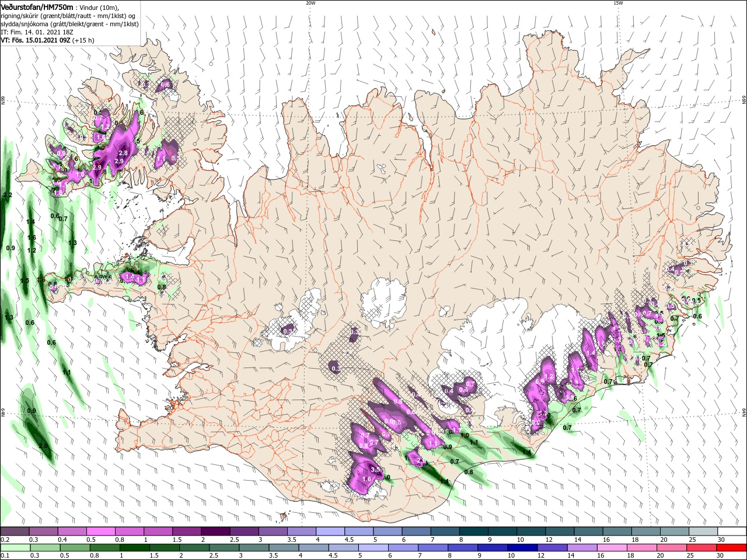The height and width of the screenshot is (560, 747).
Task: Click the palest green lower swatch labeled 0.1
Action: pos(15,548)
